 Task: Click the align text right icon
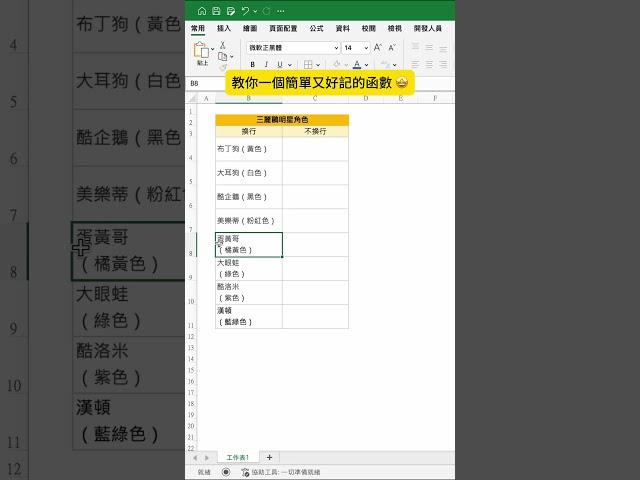(x=443, y=64)
